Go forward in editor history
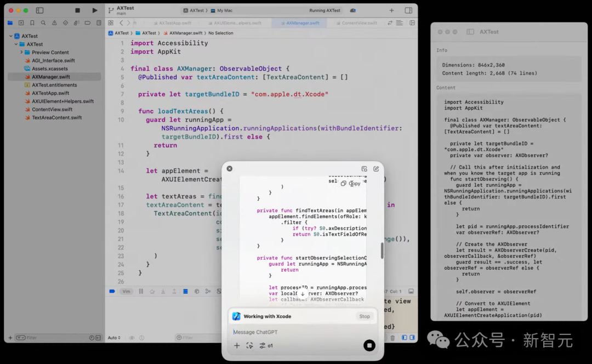 (128, 23)
